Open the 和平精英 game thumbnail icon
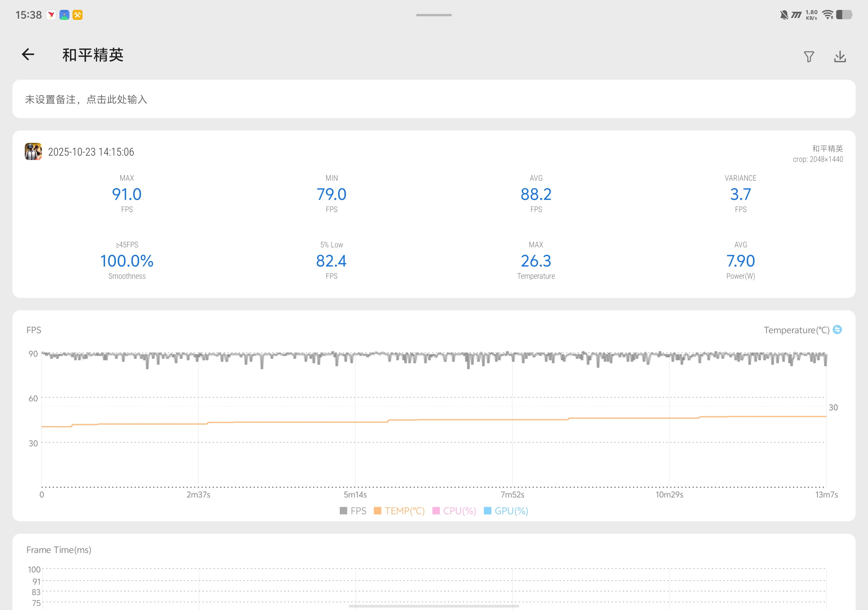The width and height of the screenshot is (868, 610). pyautogui.click(x=33, y=152)
